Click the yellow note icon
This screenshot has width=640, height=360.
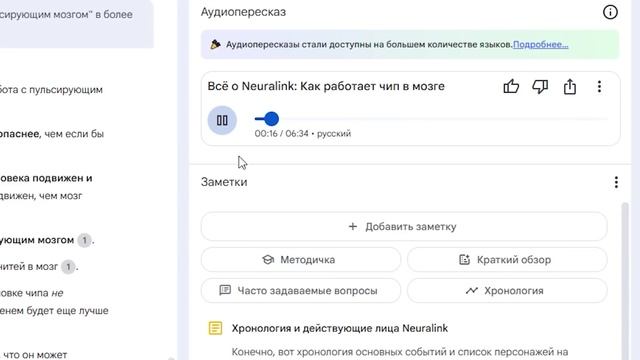216,328
